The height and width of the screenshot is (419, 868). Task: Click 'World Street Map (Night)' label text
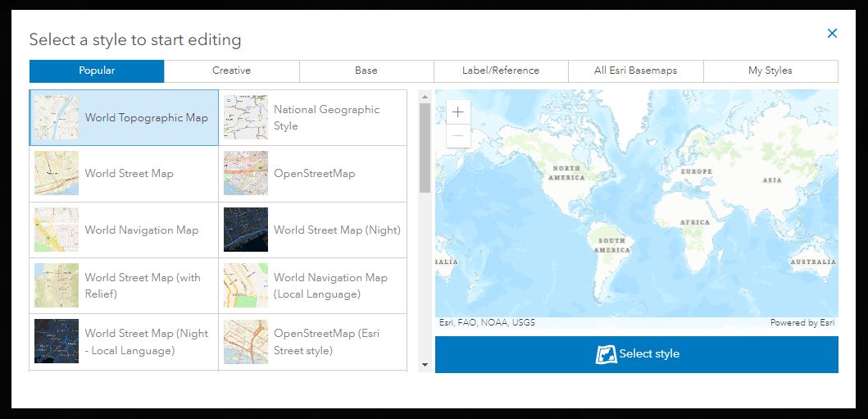tap(337, 230)
